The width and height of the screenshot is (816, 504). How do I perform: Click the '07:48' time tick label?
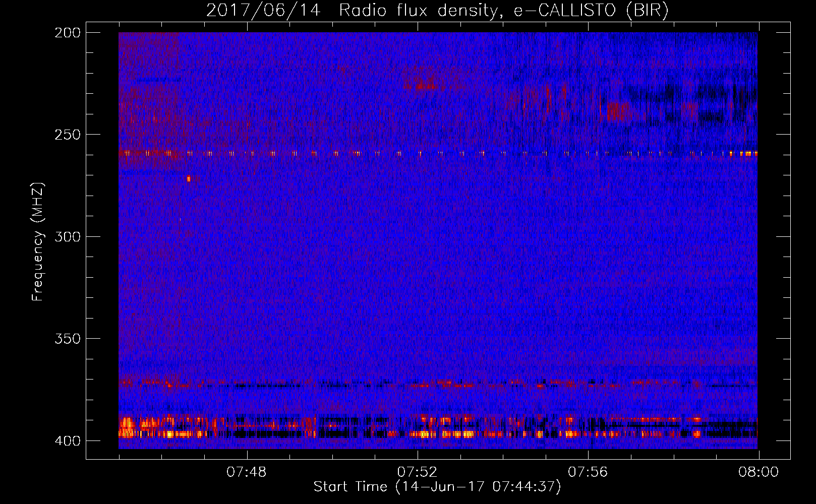(247, 472)
